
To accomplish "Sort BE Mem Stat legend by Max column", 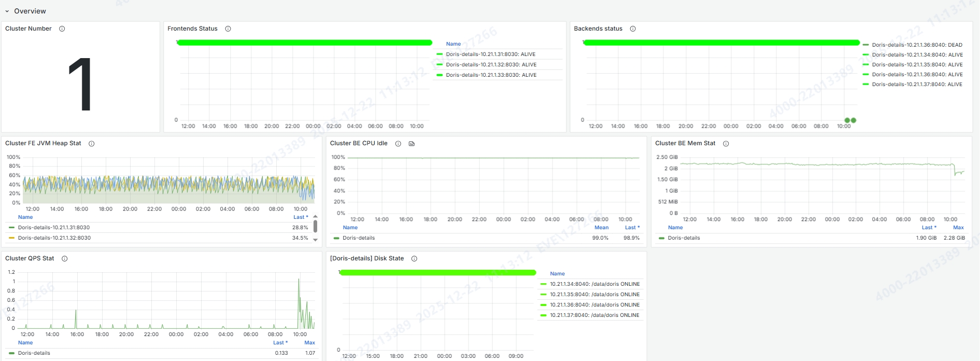I will 958,228.
